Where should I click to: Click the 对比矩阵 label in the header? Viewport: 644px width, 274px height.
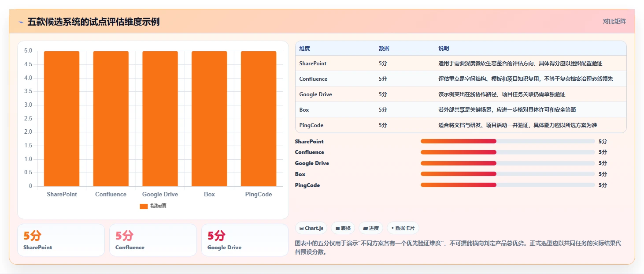(x=614, y=21)
